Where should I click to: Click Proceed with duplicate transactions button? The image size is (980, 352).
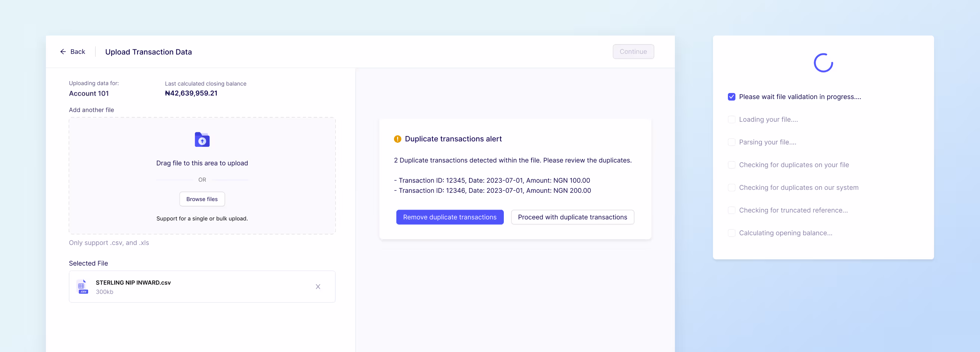572,217
